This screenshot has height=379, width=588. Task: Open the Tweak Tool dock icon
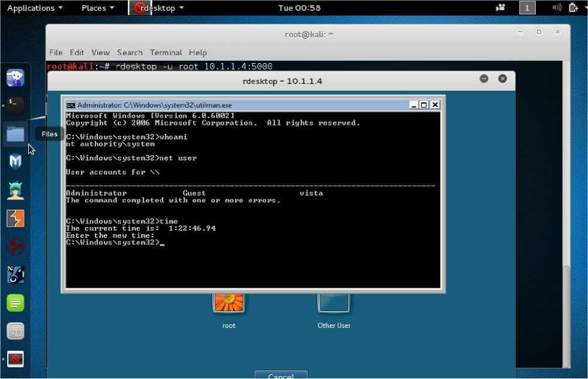[x=16, y=331]
